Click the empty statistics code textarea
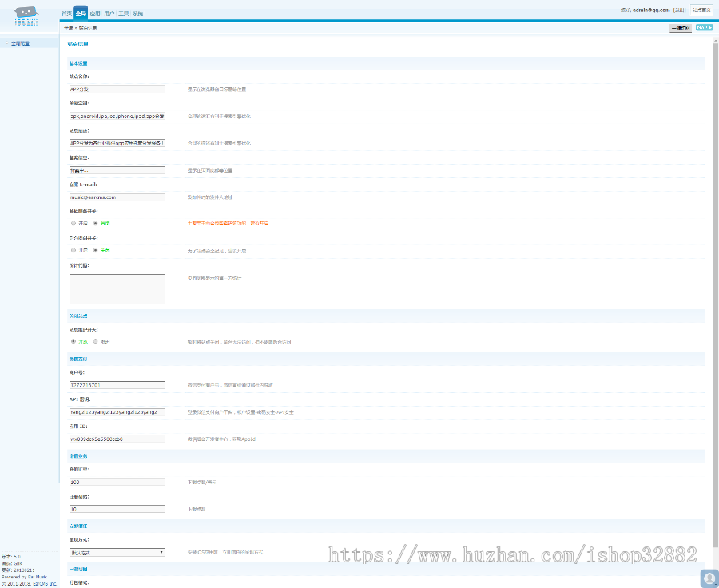The image size is (719, 588). (117, 289)
